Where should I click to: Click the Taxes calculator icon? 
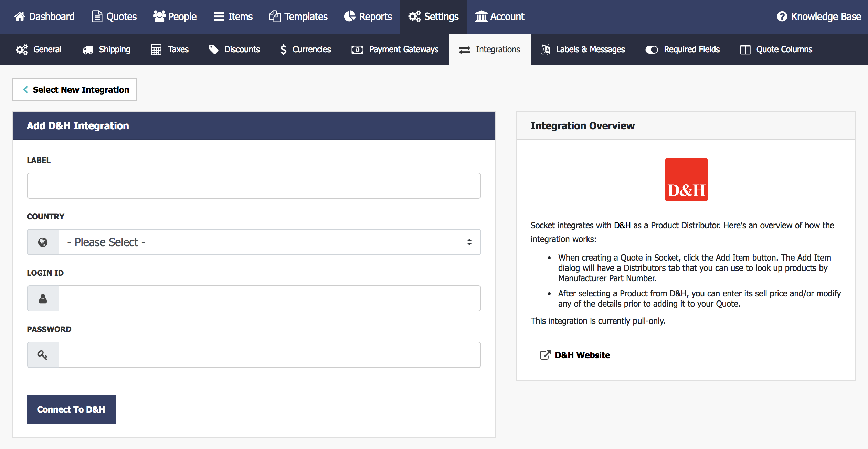[156, 50]
